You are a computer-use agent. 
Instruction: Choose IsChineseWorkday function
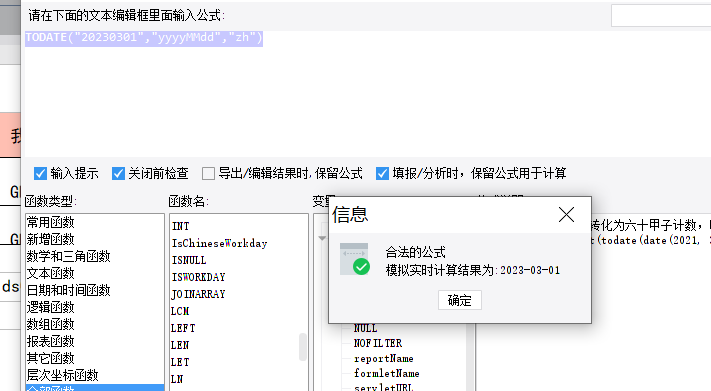click(219, 243)
